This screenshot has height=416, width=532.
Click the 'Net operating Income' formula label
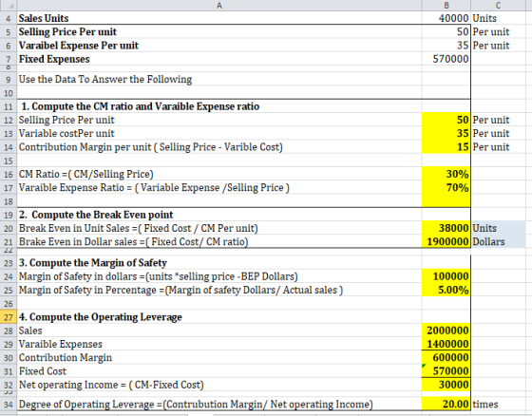click(x=111, y=385)
